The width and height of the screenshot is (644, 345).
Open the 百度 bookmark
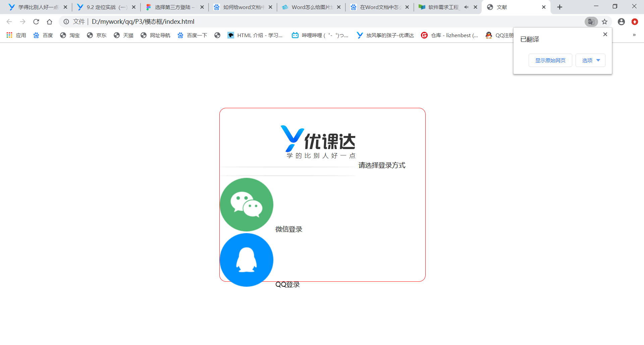43,35
